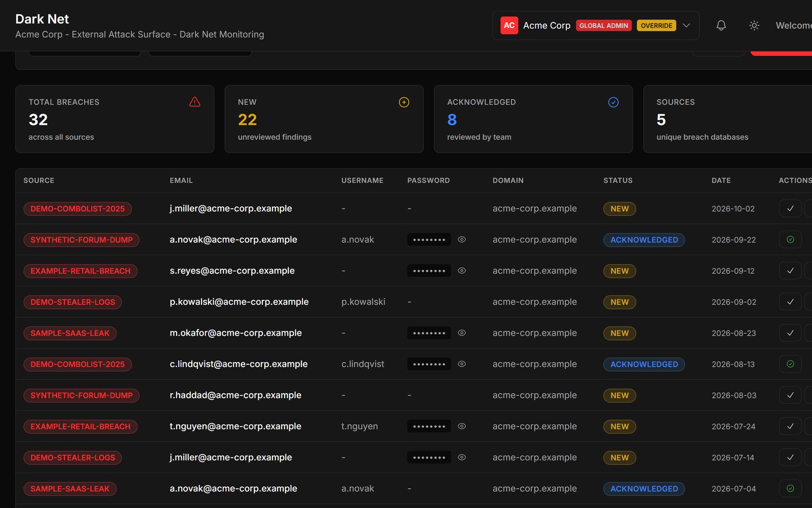Image resolution: width=812 pixels, height=508 pixels.
Task: Click green check for a.novak 2026-09-22 row
Action: coord(790,239)
